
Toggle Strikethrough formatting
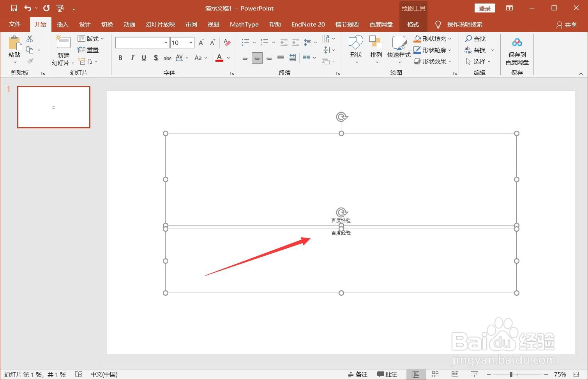pos(168,58)
